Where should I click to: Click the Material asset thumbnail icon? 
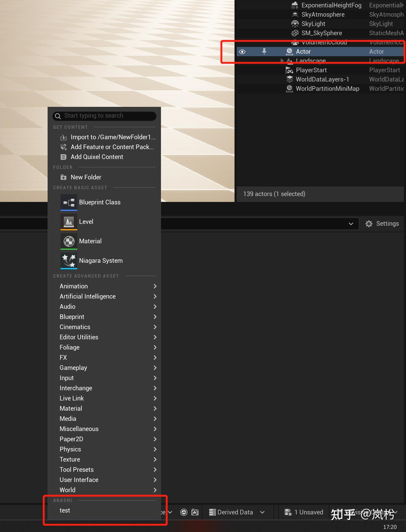point(69,241)
